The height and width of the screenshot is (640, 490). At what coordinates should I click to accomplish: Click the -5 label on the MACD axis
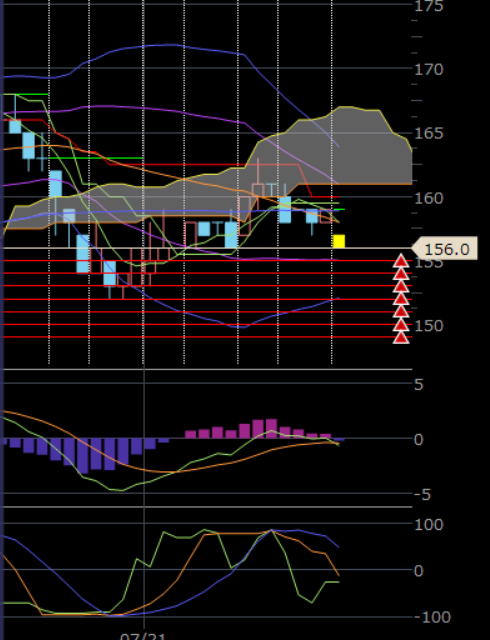point(422,495)
